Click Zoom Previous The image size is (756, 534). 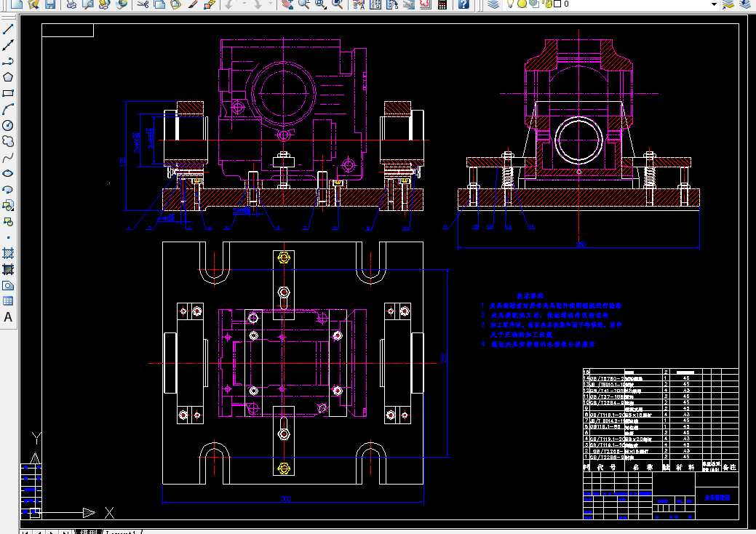pyautogui.click(x=338, y=4)
